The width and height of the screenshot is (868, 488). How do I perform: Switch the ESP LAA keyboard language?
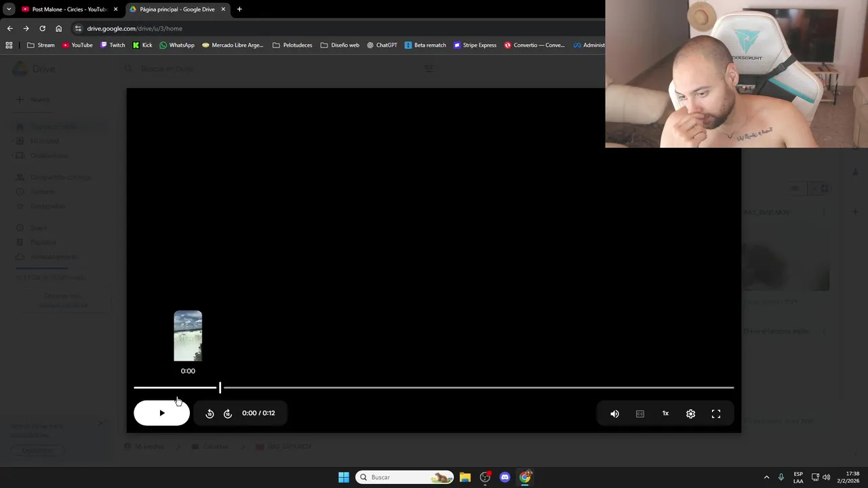(x=798, y=477)
